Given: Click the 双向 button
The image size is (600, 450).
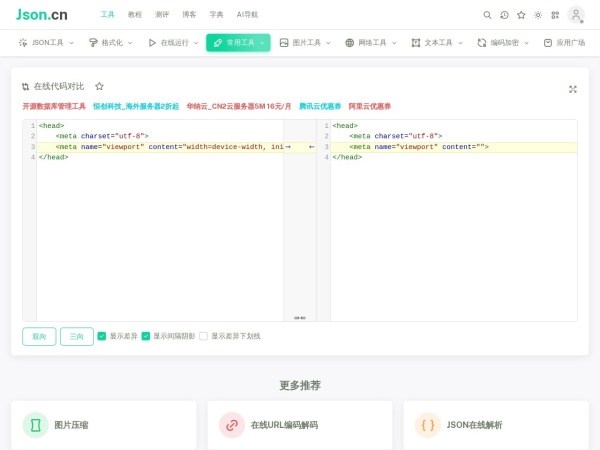Looking at the screenshot, I should click(x=39, y=336).
